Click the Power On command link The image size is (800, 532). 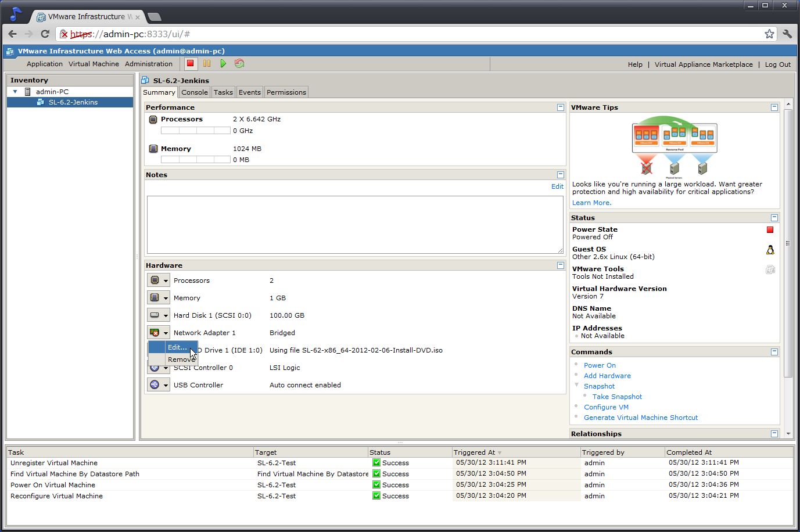(x=600, y=365)
